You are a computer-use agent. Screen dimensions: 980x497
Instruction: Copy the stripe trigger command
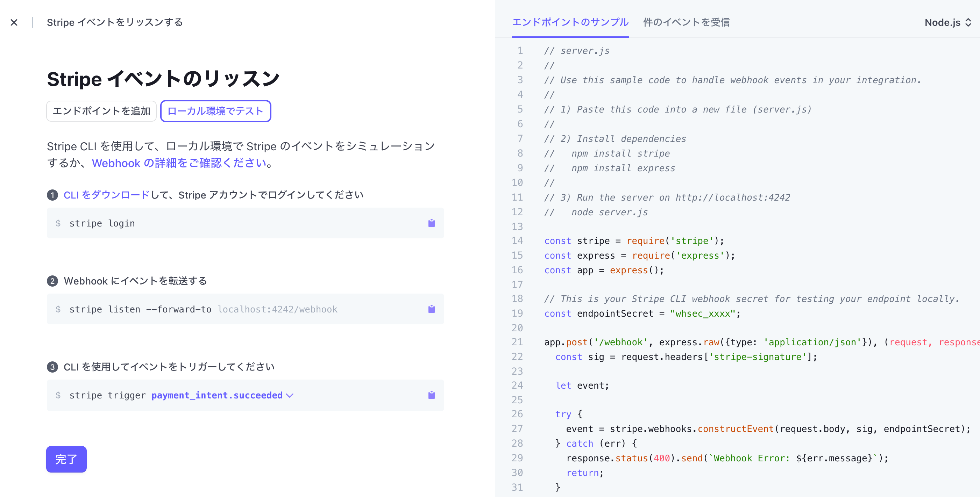431,395
